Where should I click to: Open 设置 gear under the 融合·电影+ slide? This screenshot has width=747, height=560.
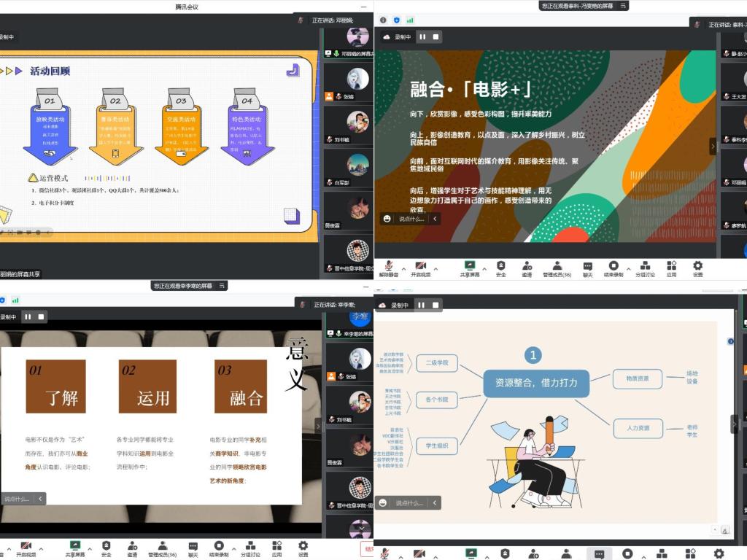[x=697, y=268]
